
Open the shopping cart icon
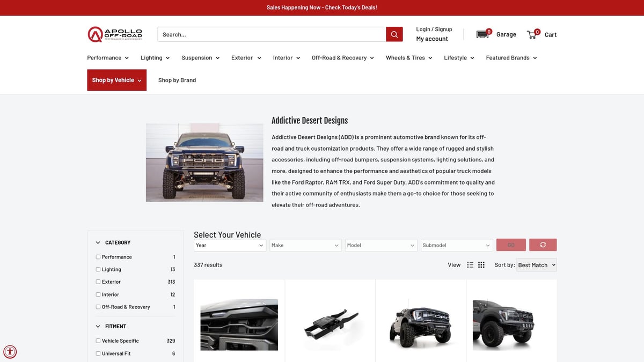[532, 34]
